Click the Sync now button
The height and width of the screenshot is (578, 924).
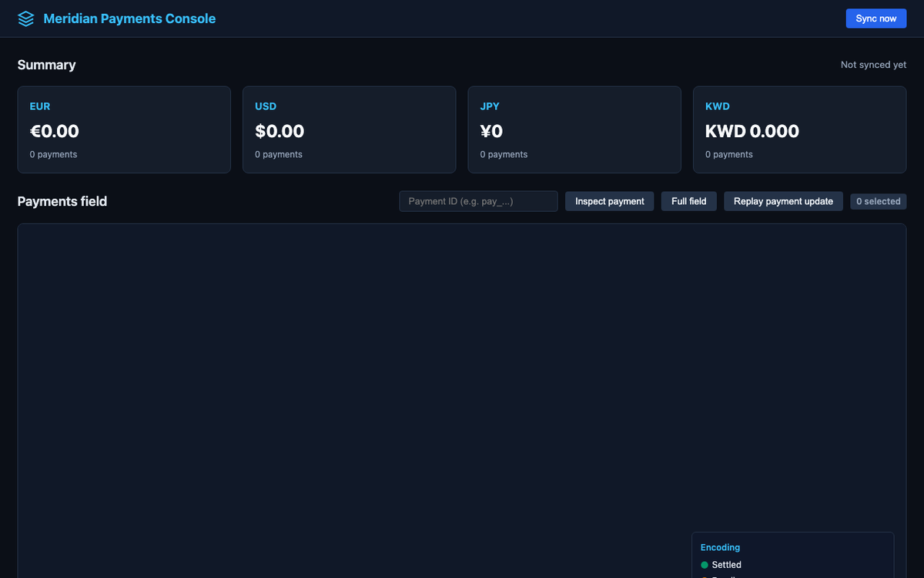tap(876, 18)
